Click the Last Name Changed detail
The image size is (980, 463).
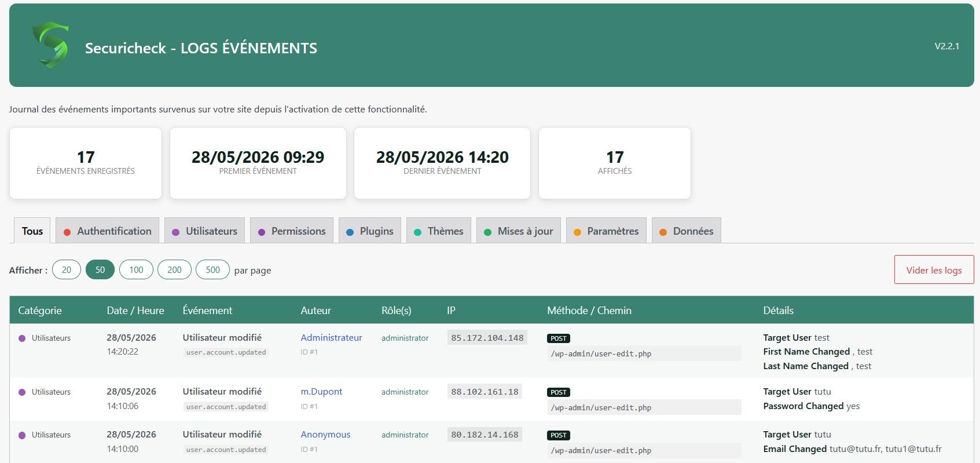pyautogui.click(x=817, y=366)
